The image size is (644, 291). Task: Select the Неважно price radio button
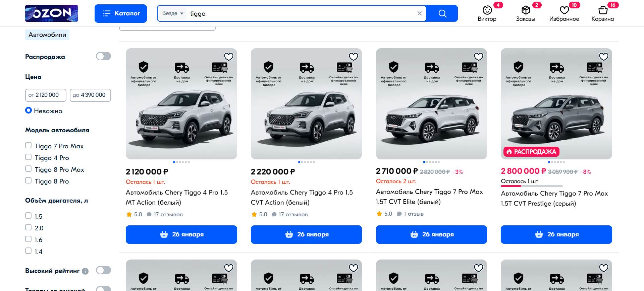click(x=29, y=111)
